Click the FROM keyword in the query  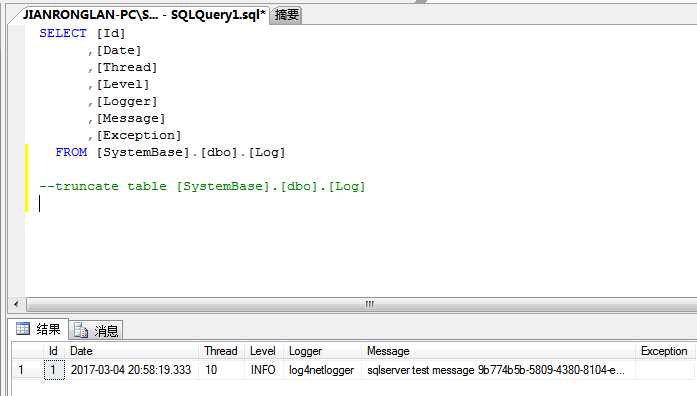[71, 152]
